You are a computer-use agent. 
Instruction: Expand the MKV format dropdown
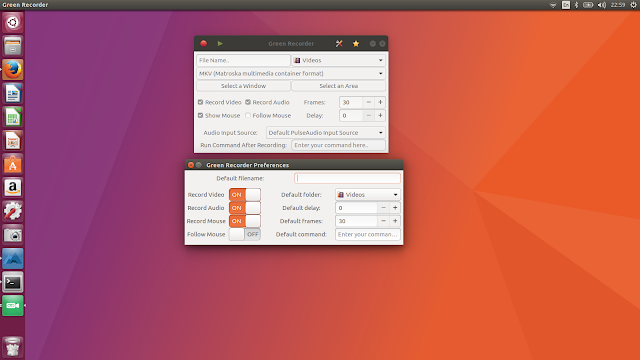click(x=291, y=73)
